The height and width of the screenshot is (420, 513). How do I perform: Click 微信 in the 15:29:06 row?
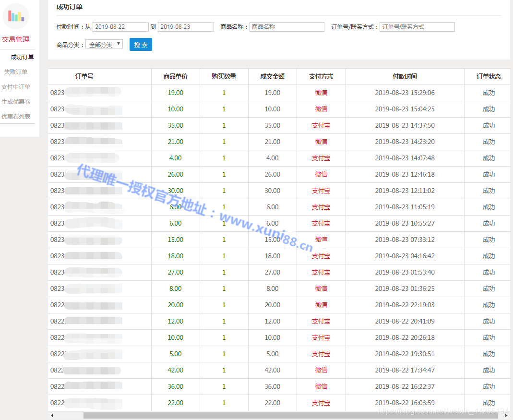coord(321,93)
